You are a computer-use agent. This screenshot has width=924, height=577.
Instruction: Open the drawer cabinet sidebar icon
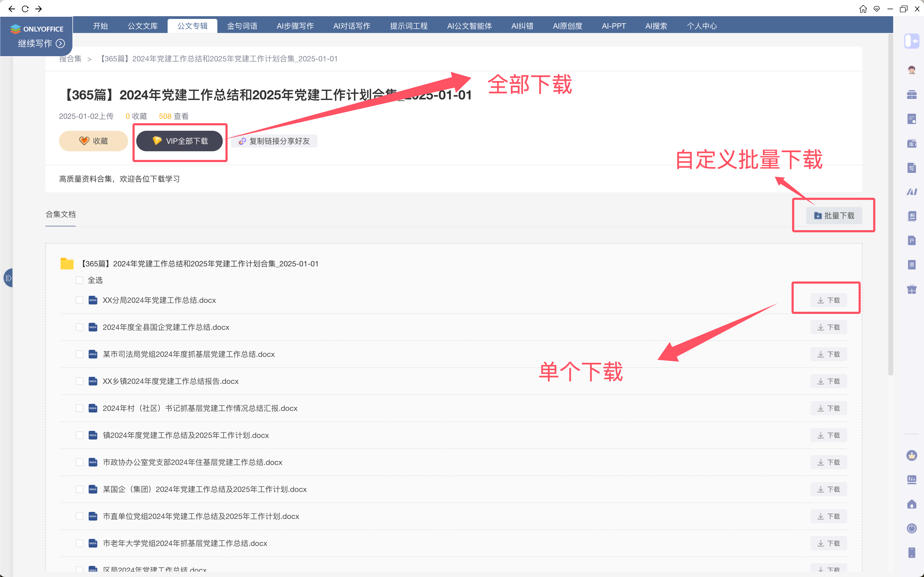click(x=911, y=94)
